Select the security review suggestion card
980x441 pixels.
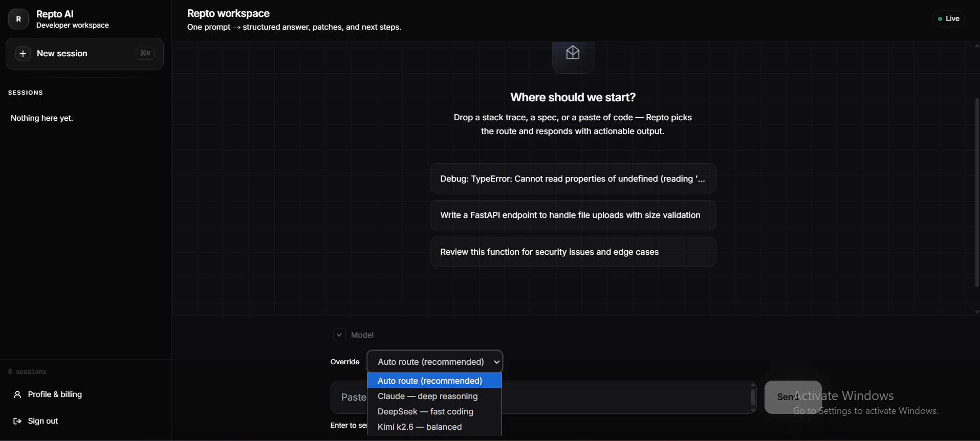click(573, 252)
